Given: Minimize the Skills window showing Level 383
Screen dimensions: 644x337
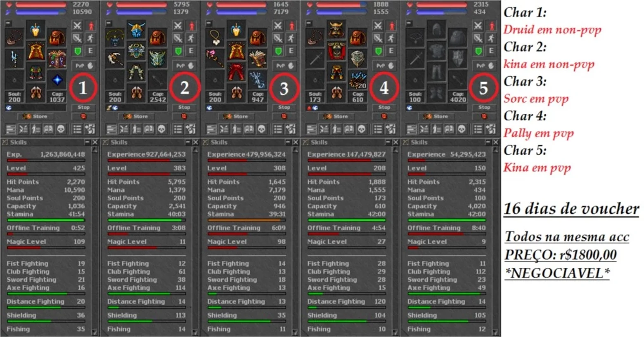Looking at the screenshot, I should [188, 142].
